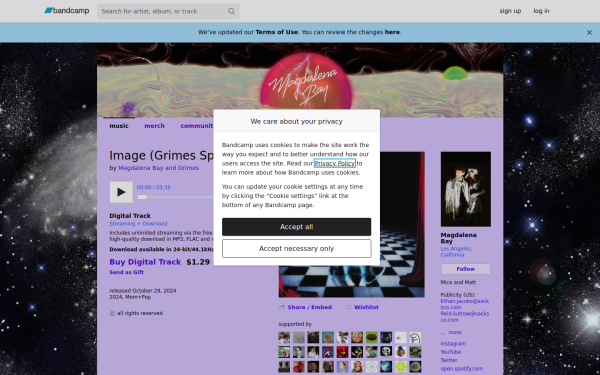Click Accept necessary only button

click(297, 249)
